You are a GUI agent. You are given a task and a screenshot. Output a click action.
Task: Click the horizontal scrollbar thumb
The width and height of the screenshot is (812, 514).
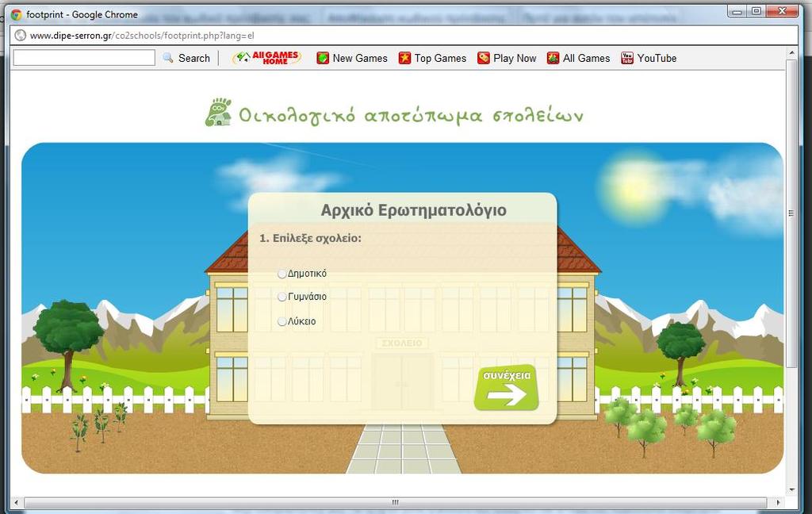[395, 502]
